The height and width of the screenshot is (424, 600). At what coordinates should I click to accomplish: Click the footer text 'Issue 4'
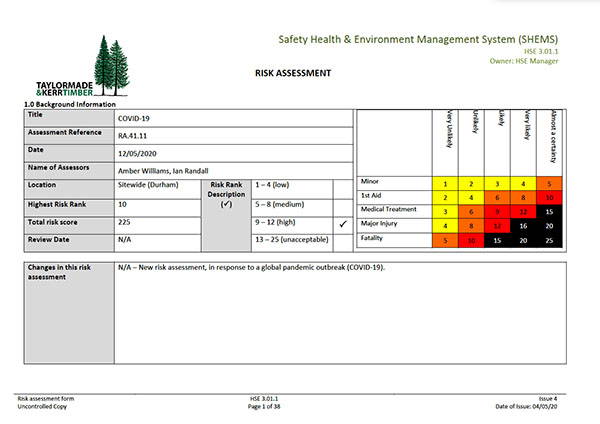548,399
